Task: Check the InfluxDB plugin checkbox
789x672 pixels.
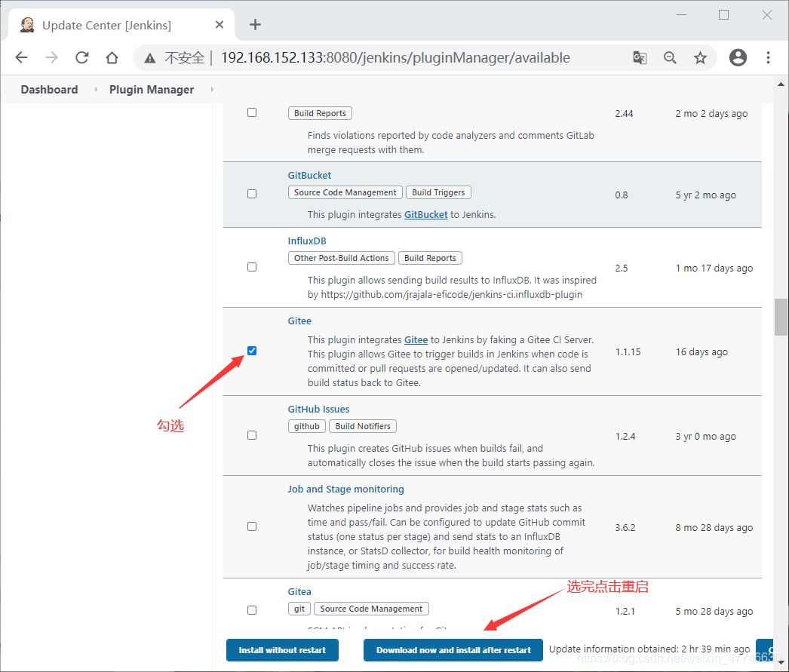Action: coord(252,267)
